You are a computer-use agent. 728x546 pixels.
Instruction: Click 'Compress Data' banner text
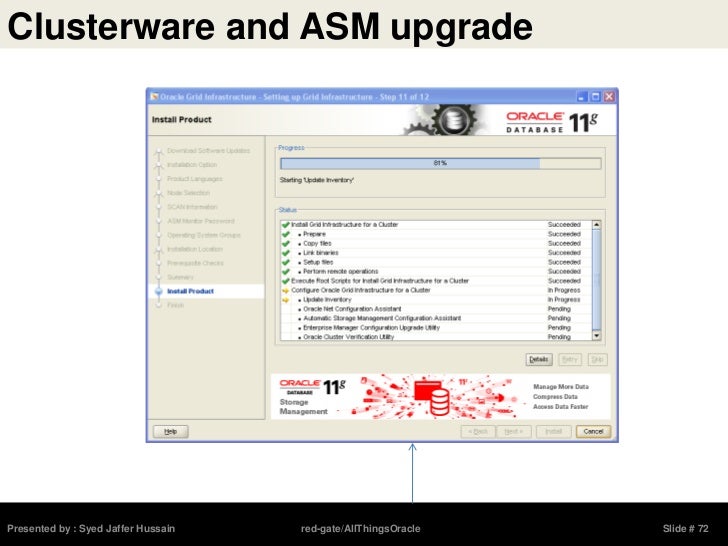point(555,396)
